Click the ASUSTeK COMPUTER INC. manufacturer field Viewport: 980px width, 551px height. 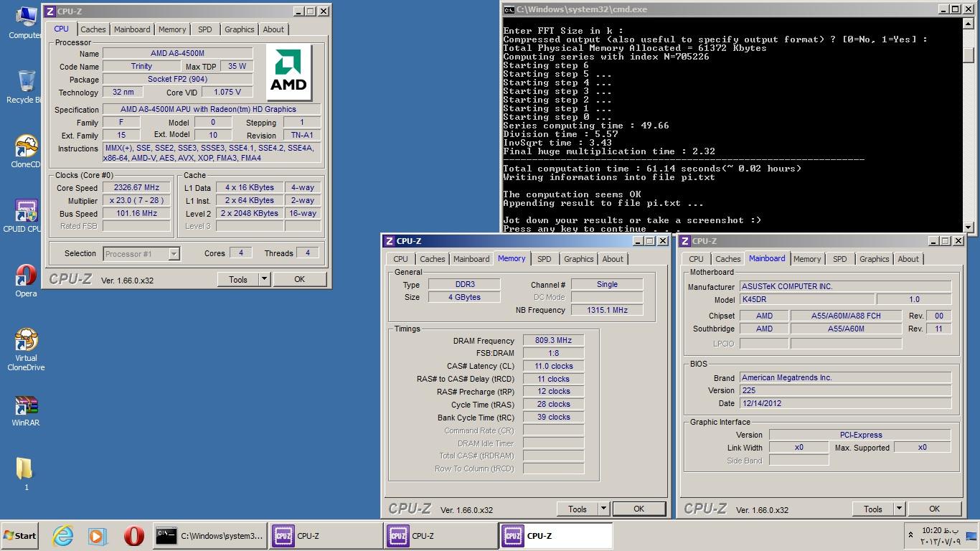846,286
